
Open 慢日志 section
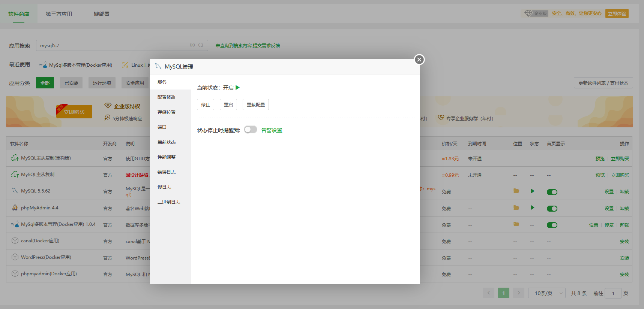(x=171, y=187)
